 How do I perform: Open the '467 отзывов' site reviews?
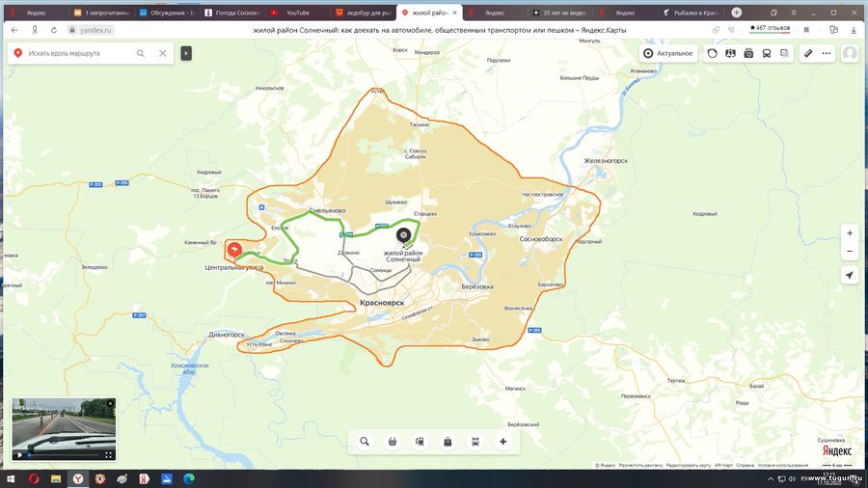(x=770, y=28)
